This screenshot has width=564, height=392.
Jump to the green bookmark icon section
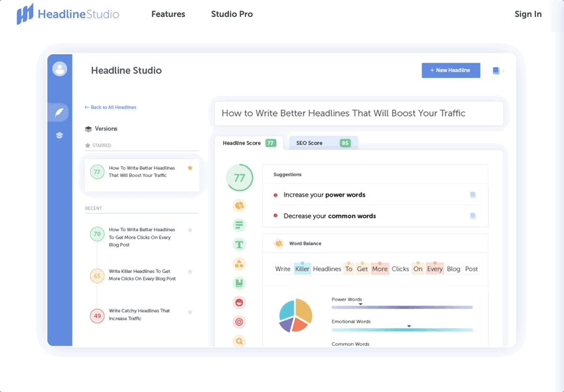pos(239,283)
